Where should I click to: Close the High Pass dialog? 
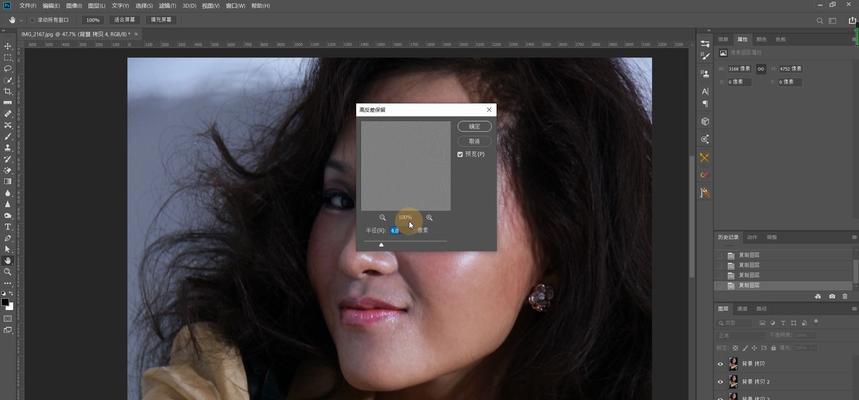[489, 110]
